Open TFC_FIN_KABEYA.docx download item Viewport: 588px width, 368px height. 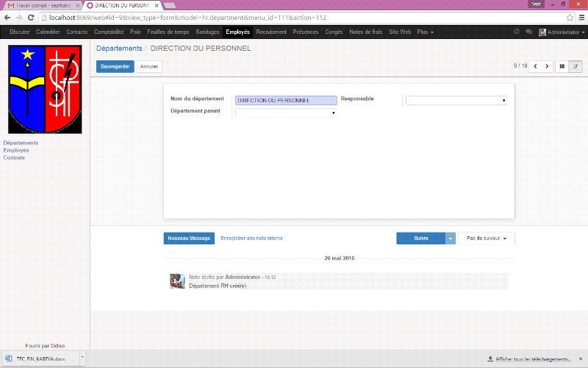tap(40, 358)
